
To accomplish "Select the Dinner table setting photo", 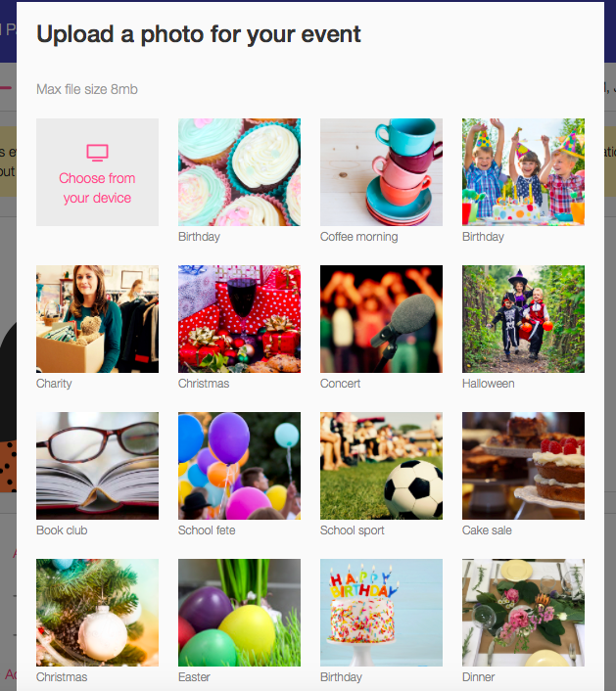I will coord(523,613).
